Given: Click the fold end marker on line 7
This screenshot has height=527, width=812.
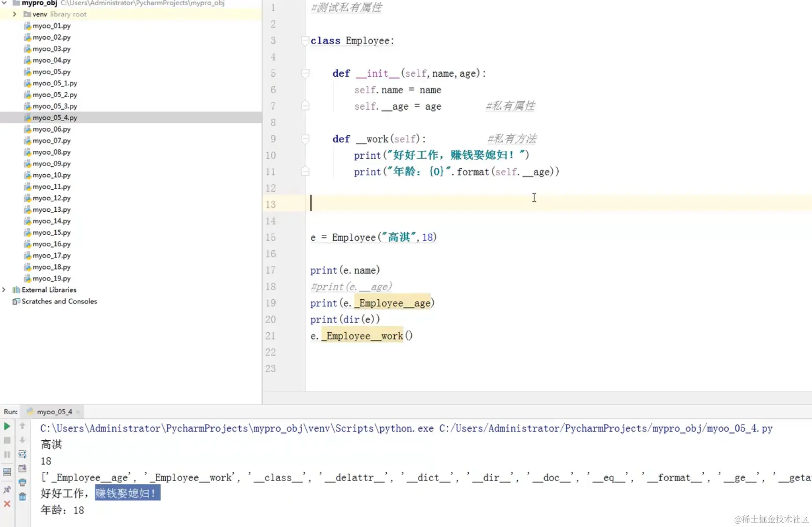Looking at the screenshot, I should point(305,106).
